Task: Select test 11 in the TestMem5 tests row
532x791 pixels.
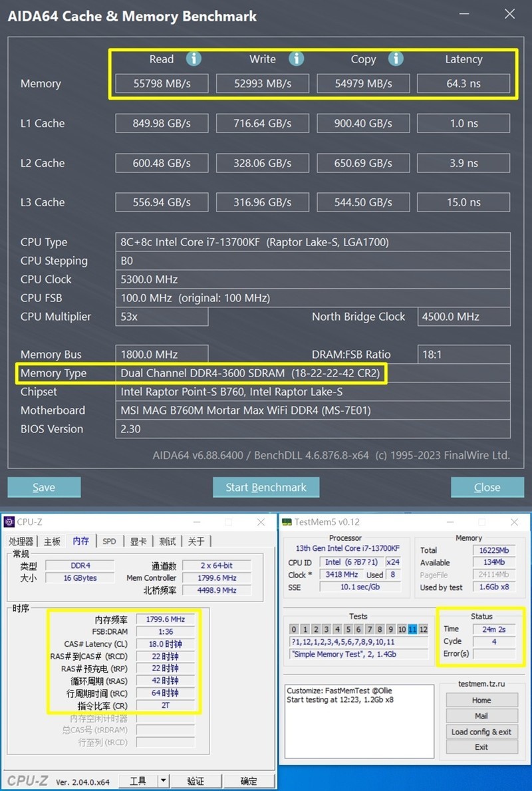Action: [411, 629]
